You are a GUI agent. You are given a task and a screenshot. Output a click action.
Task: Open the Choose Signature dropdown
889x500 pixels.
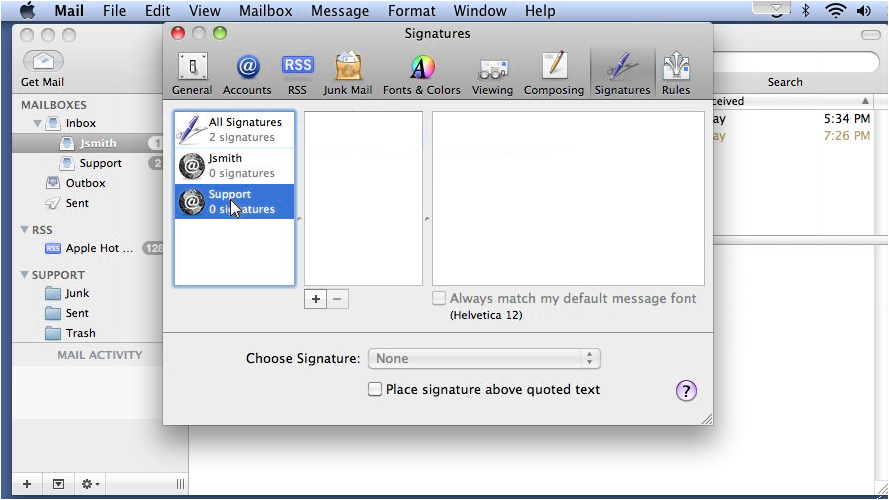(484, 358)
